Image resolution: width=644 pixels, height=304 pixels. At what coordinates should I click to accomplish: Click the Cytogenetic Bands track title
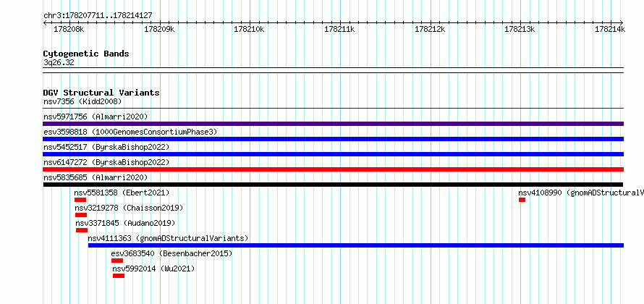[x=86, y=54]
